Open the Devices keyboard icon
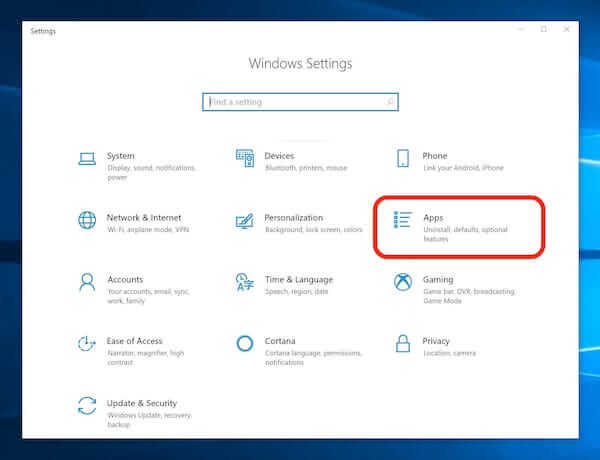The width and height of the screenshot is (600, 460). (x=245, y=158)
